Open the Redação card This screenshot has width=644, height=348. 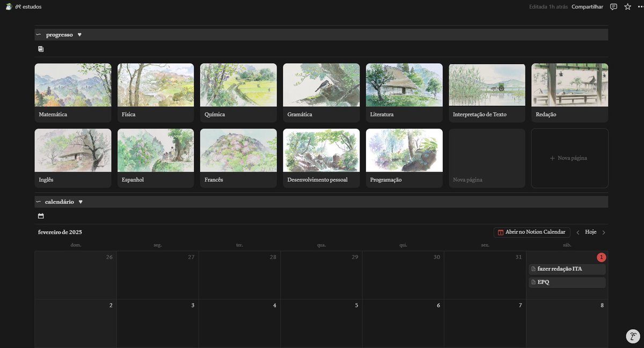(570, 93)
